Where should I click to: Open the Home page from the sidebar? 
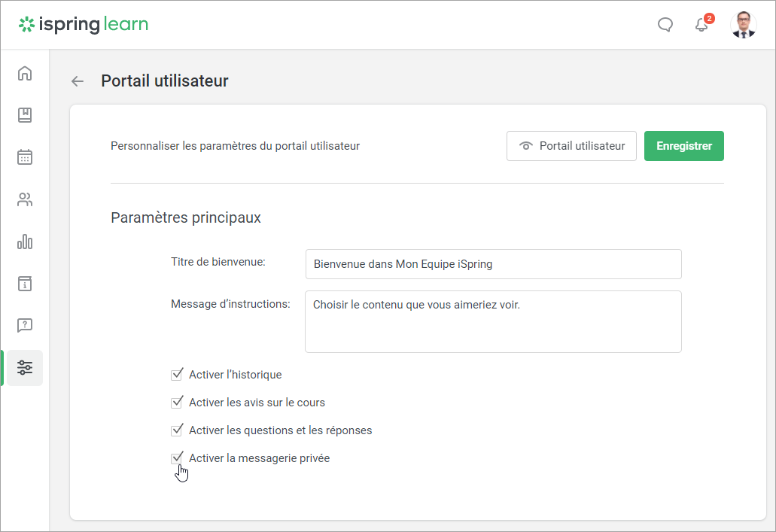point(25,73)
